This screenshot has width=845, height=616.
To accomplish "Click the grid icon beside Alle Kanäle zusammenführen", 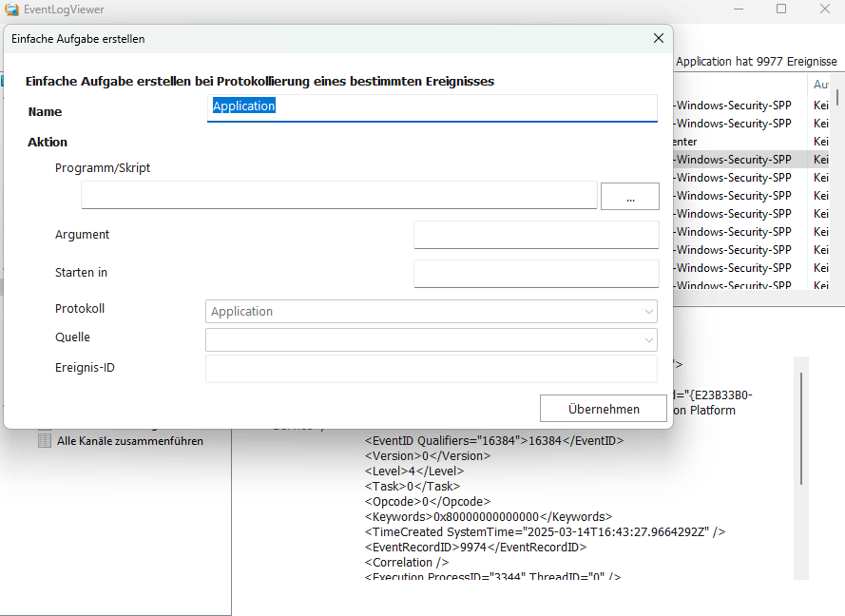I will pyautogui.click(x=44, y=440).
